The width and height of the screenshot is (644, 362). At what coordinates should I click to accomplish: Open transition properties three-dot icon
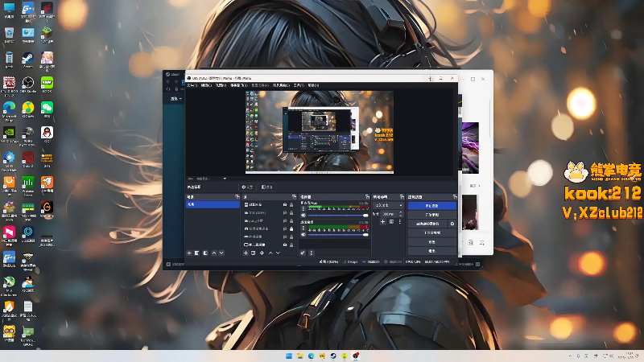point(399,222)
